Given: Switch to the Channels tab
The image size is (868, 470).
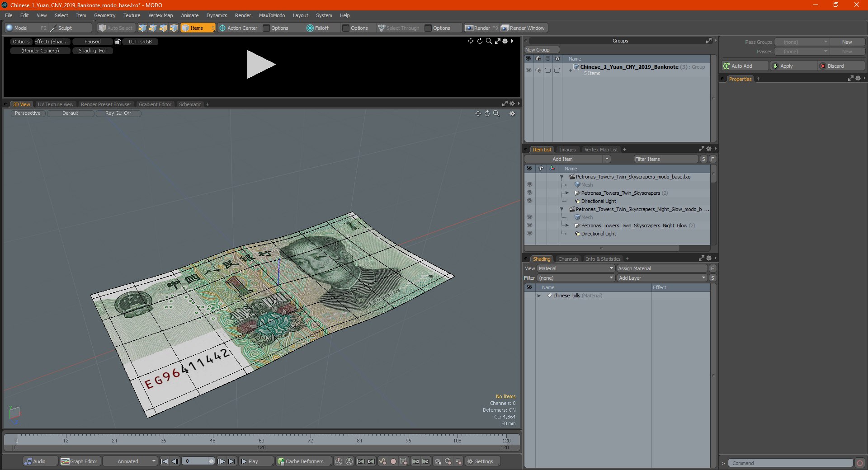Looking at the screenshot, I should click(x=568, y=259).
